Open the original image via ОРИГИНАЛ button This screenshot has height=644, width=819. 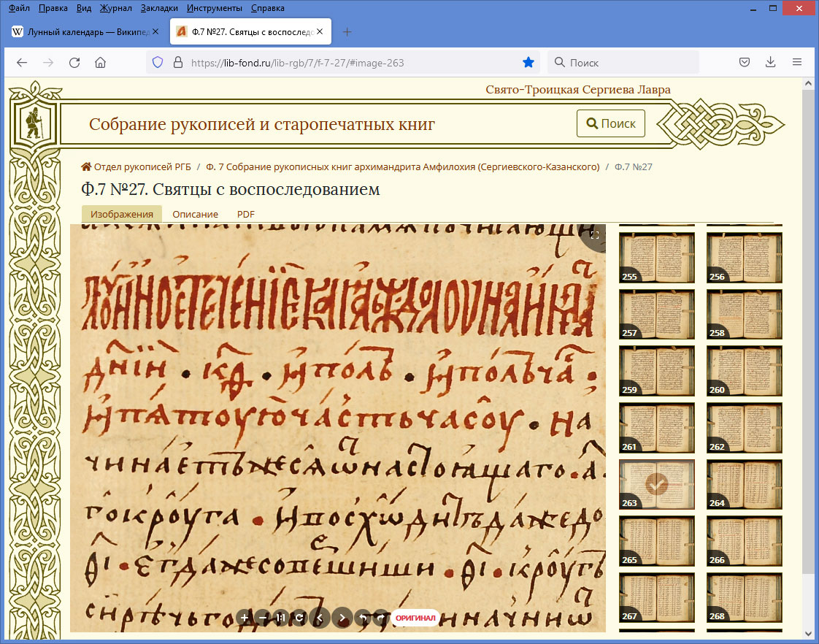415,618
